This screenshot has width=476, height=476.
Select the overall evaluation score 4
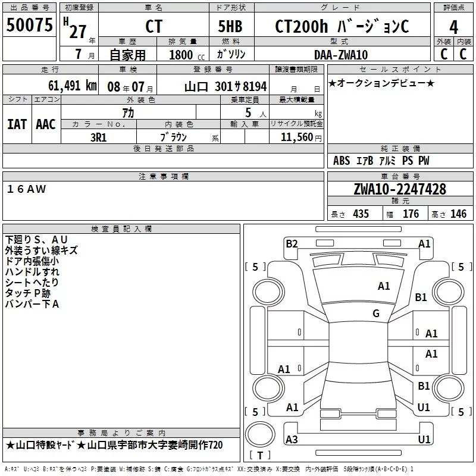453,27
